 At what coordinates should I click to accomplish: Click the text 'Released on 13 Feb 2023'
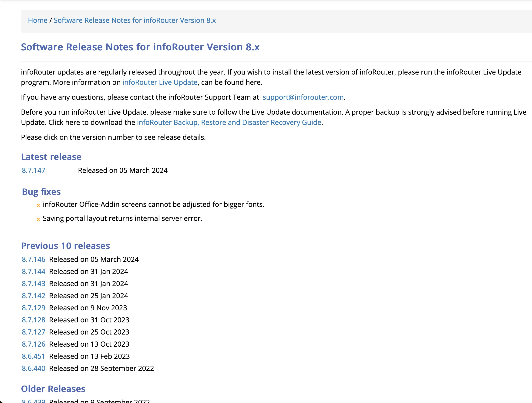point(89,356)
